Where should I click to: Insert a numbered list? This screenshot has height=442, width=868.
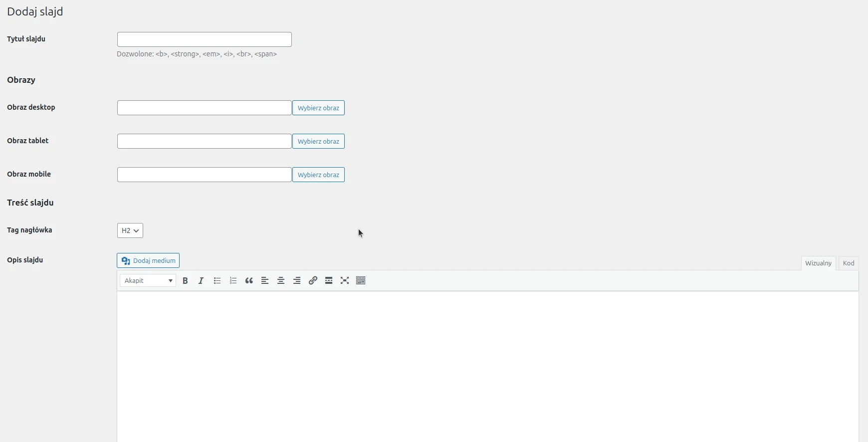click(x=233, y=281)
